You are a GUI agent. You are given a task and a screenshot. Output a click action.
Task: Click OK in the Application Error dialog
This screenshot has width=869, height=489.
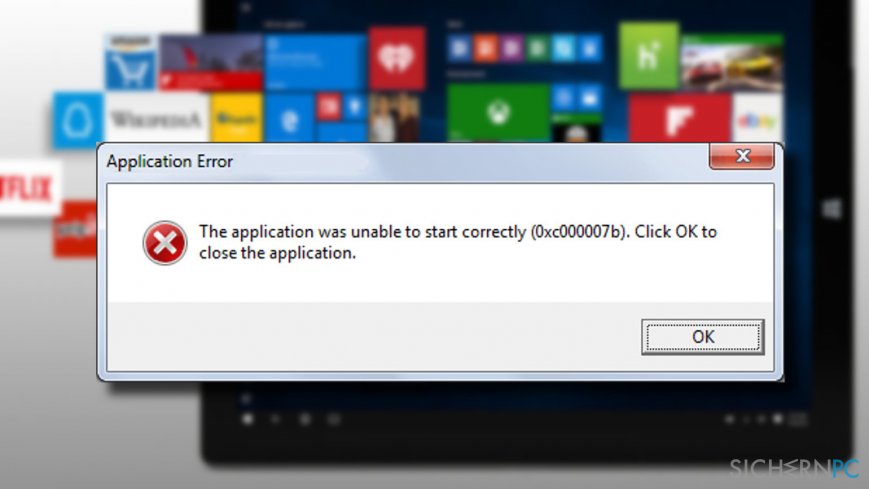(x=703, y=337)
